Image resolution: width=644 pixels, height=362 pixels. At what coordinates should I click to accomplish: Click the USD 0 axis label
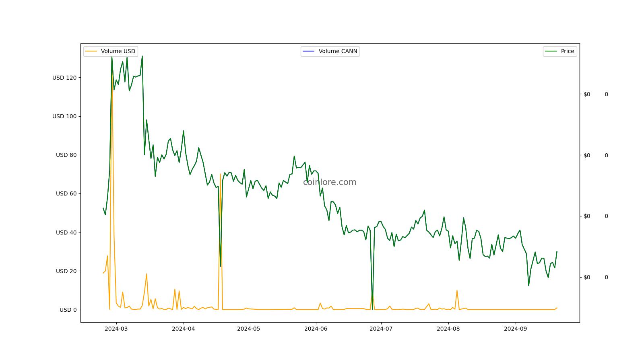click(x=68, y=310)
